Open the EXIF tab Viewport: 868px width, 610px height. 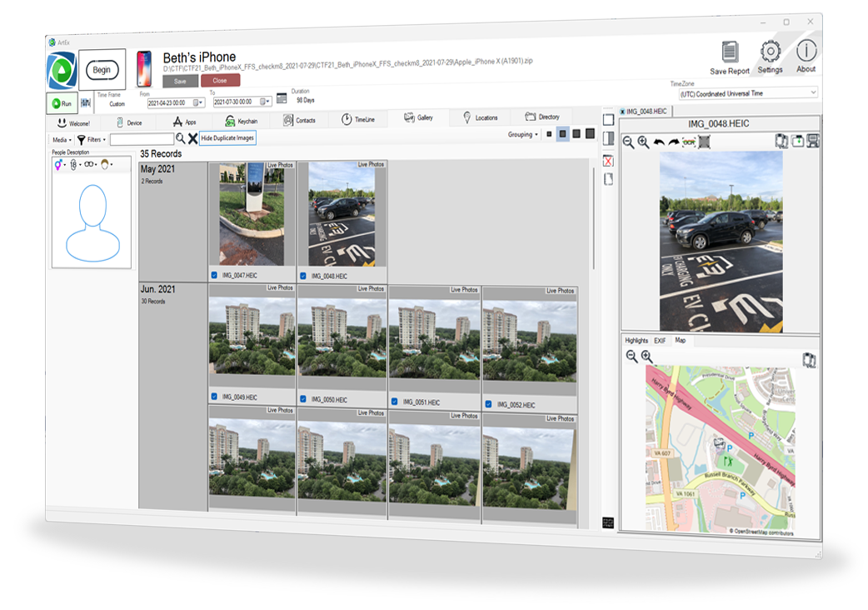point(659,341)
